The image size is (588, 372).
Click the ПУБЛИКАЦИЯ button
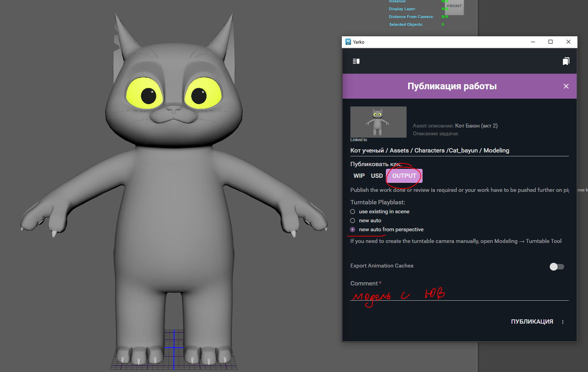pyautogui.click(x=532, y=322)
